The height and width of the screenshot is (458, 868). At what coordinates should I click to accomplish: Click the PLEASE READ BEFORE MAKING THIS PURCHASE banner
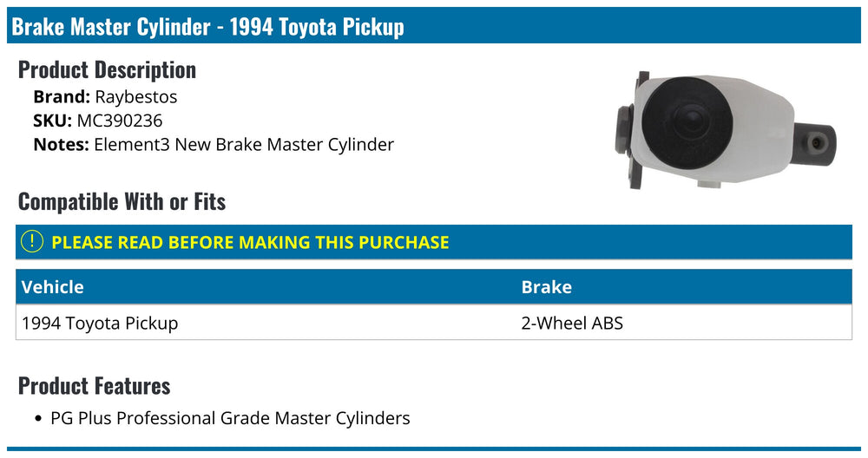(x=433, y=242)
